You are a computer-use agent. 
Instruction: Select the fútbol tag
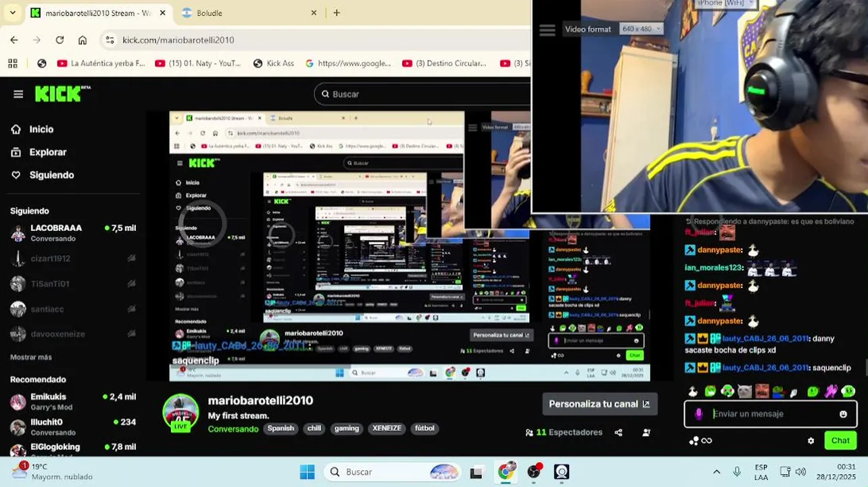coord(425,428)
